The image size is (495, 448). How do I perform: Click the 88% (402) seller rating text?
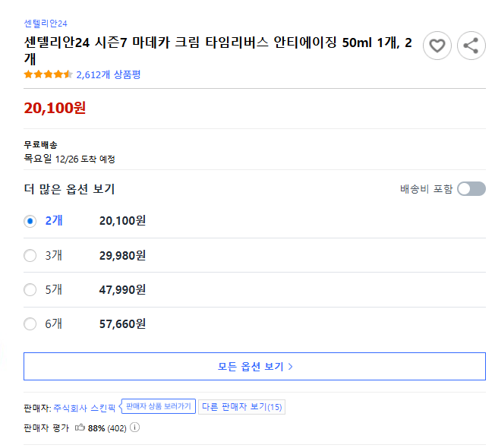tap(107, 428)
